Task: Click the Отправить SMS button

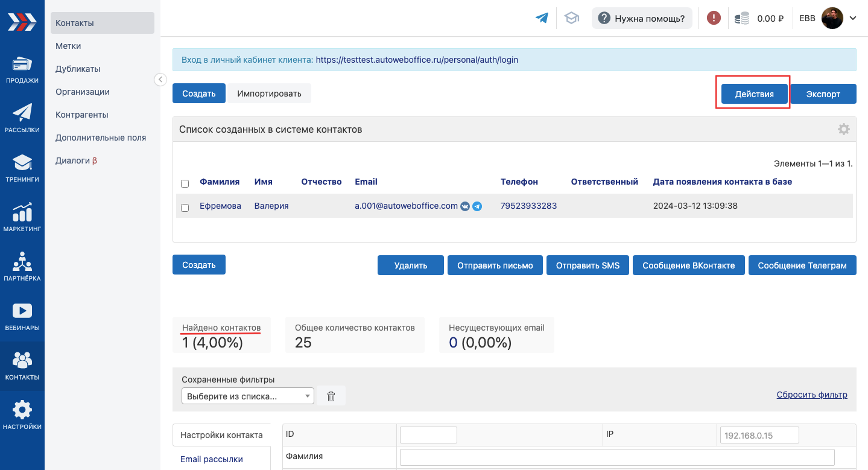Action: pyautogui.click(x=588, y=265)
